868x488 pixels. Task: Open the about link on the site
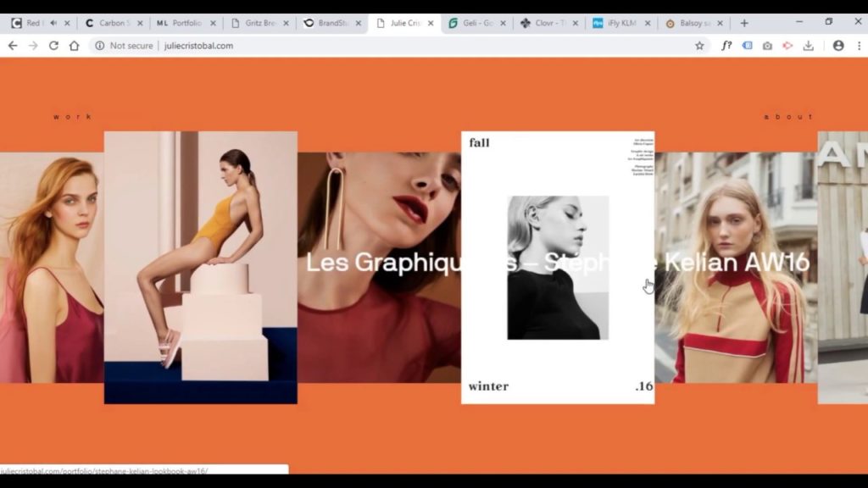(x=788, y=116)
